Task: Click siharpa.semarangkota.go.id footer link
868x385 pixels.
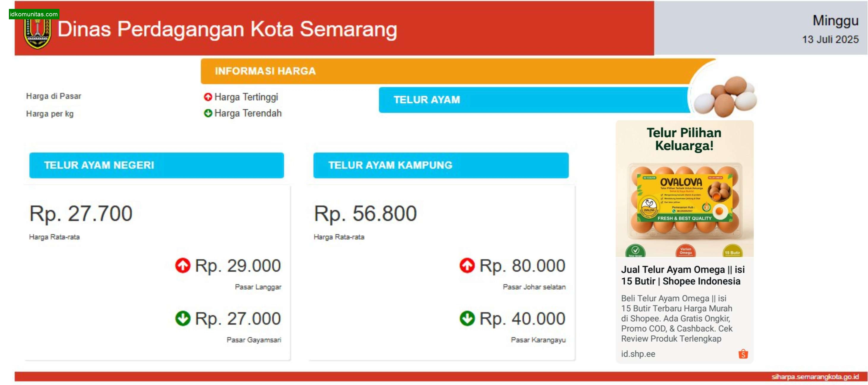Action: (x=815, y=377)
